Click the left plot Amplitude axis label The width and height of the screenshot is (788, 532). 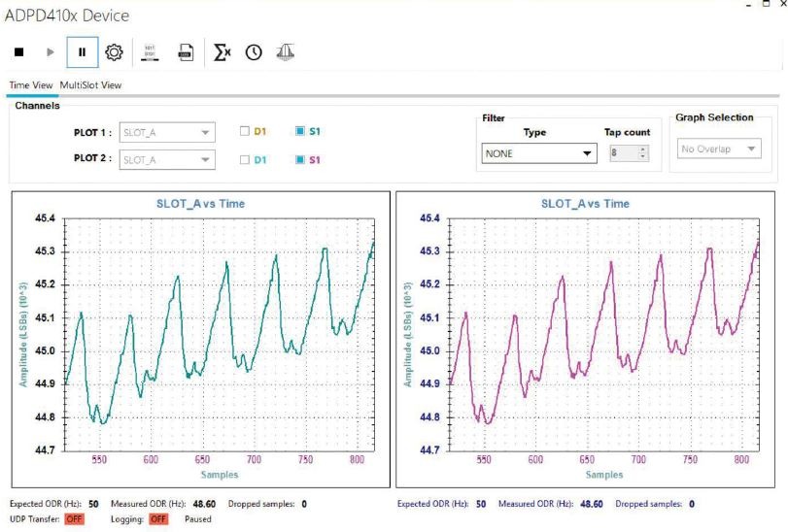22,334
